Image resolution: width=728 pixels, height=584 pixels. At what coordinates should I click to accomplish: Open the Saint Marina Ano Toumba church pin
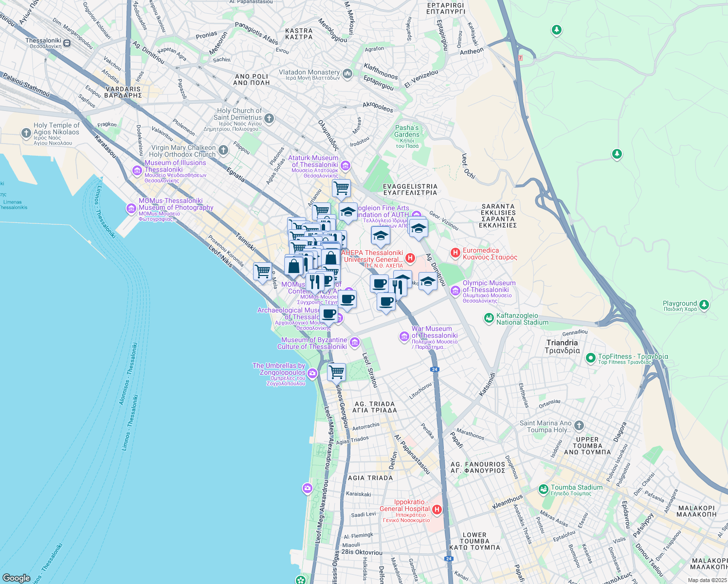coord(579,425)
